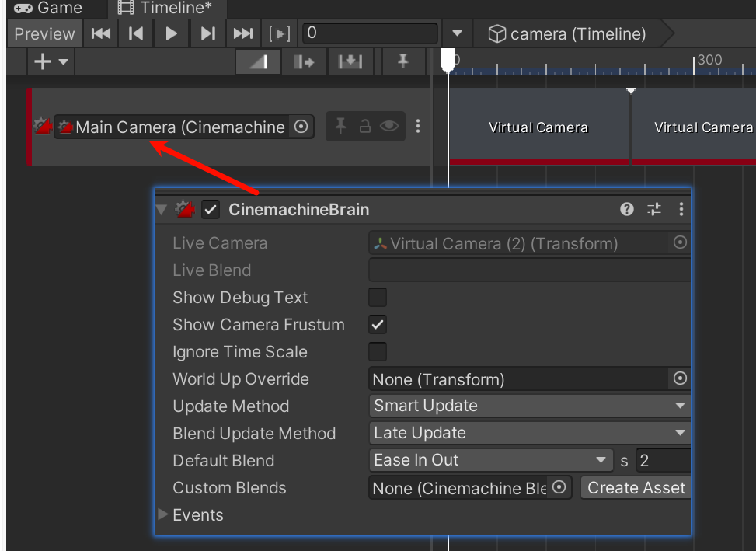Jump to end of timeline

click(x=243, y=33)
